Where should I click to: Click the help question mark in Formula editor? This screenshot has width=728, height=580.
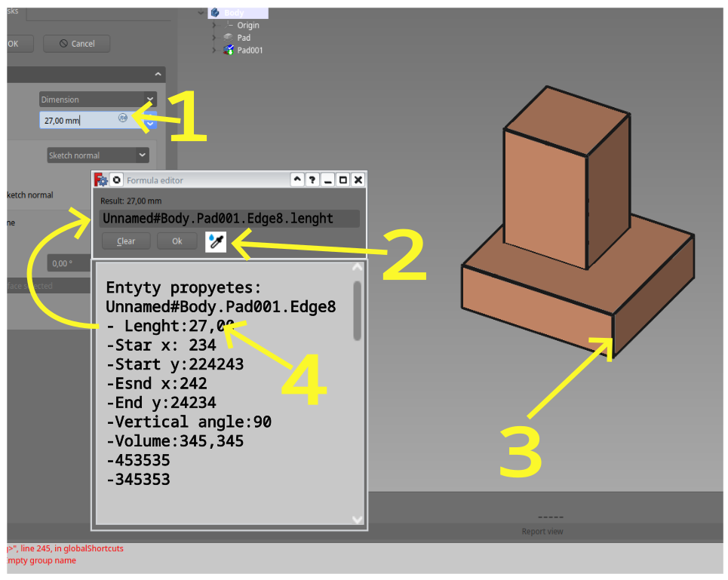[x=312, y=180]
